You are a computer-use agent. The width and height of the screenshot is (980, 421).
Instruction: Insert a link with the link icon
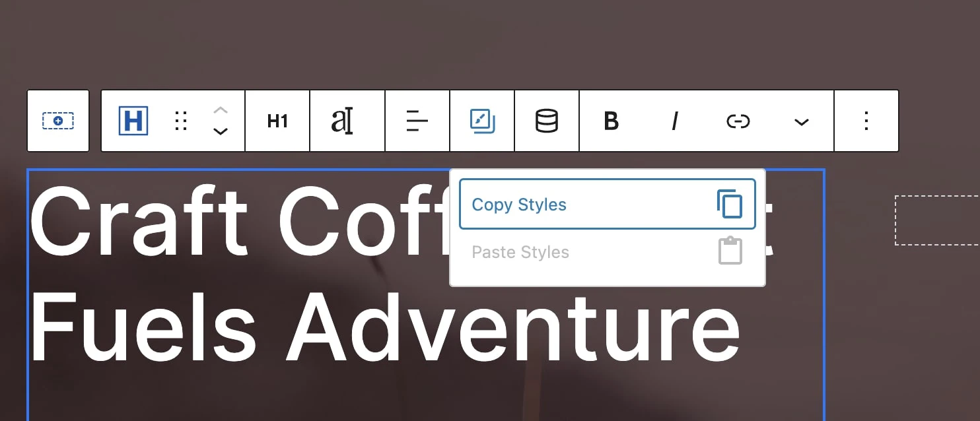point(738,121)
